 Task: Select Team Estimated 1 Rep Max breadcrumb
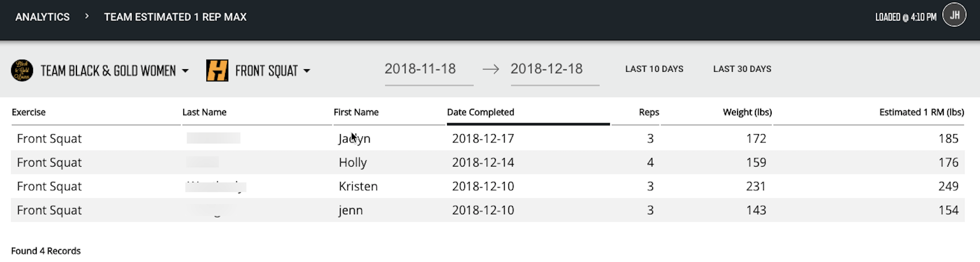point(175,17)
